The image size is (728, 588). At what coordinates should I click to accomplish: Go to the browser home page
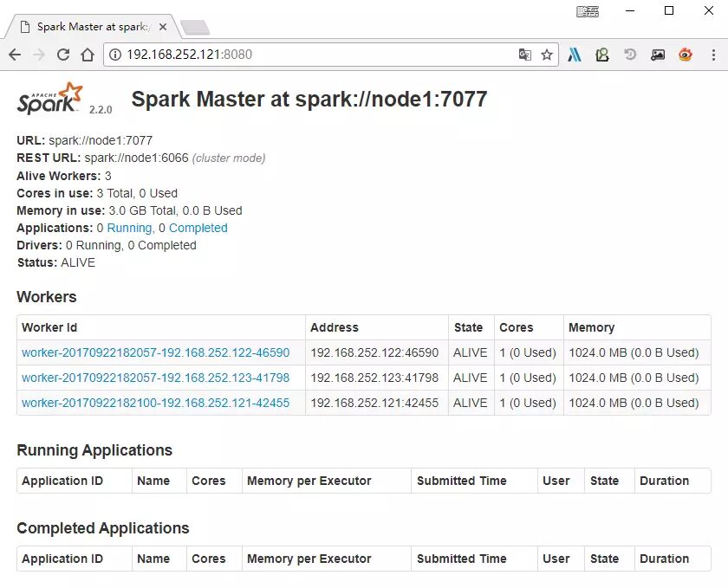point(88,55)
